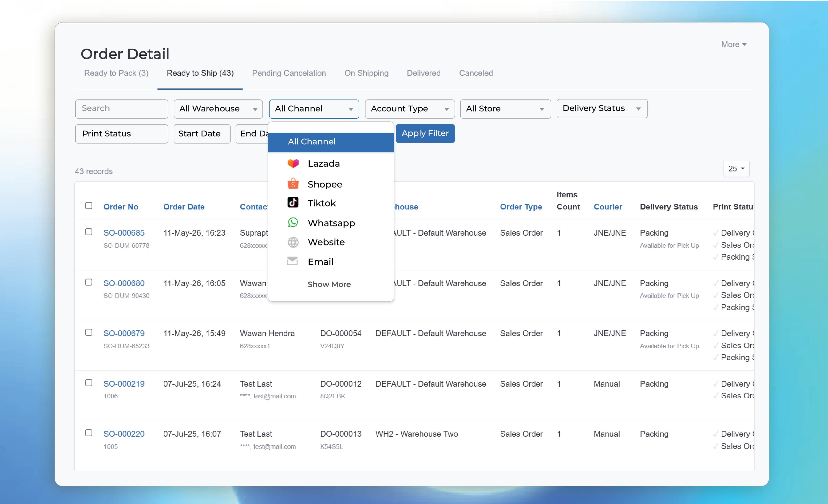Viewport: 828px width, 504px height.
Task: Choose Email from the channel list
Action: 331,262
